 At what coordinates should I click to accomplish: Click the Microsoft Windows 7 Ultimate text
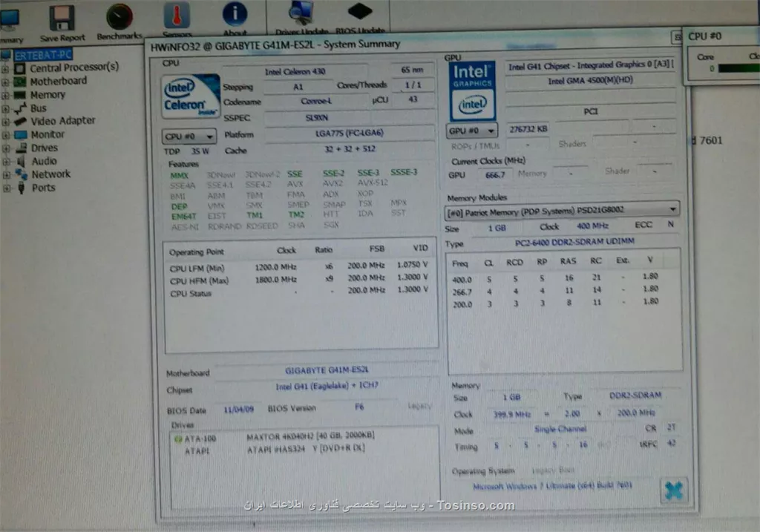click(552, 485)
